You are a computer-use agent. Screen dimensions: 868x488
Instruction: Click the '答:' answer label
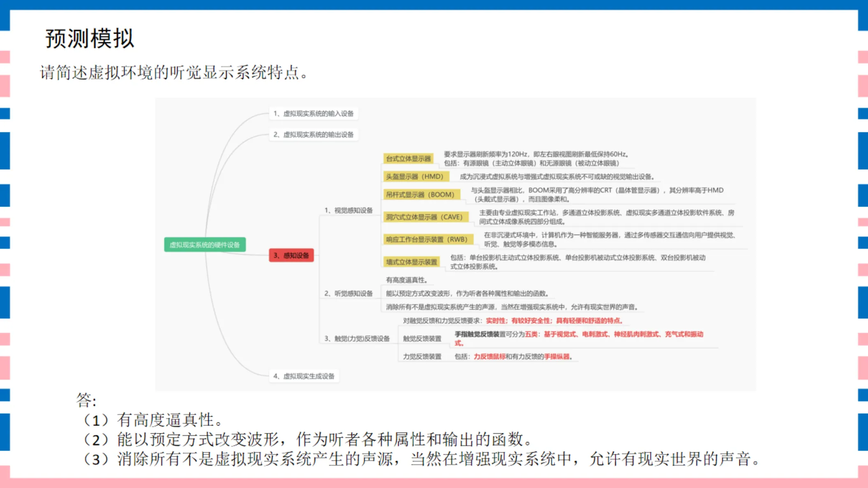[86, 400]
